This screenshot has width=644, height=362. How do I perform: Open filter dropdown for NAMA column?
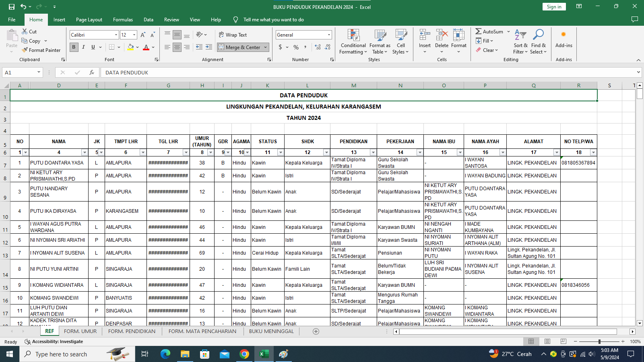coord(85,152)
